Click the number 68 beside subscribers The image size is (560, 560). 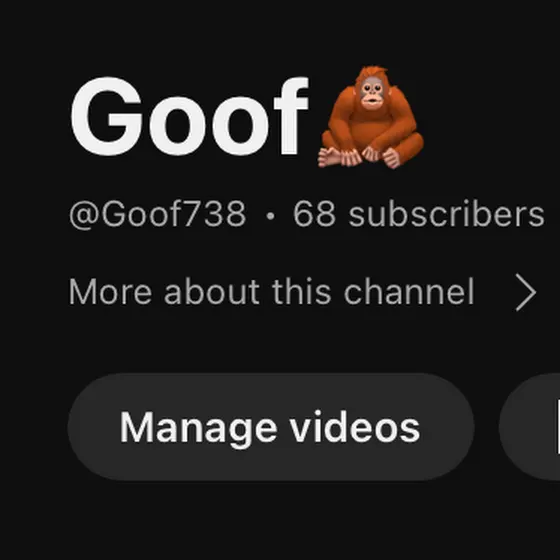pyautogui.click(x=314, y=214)
